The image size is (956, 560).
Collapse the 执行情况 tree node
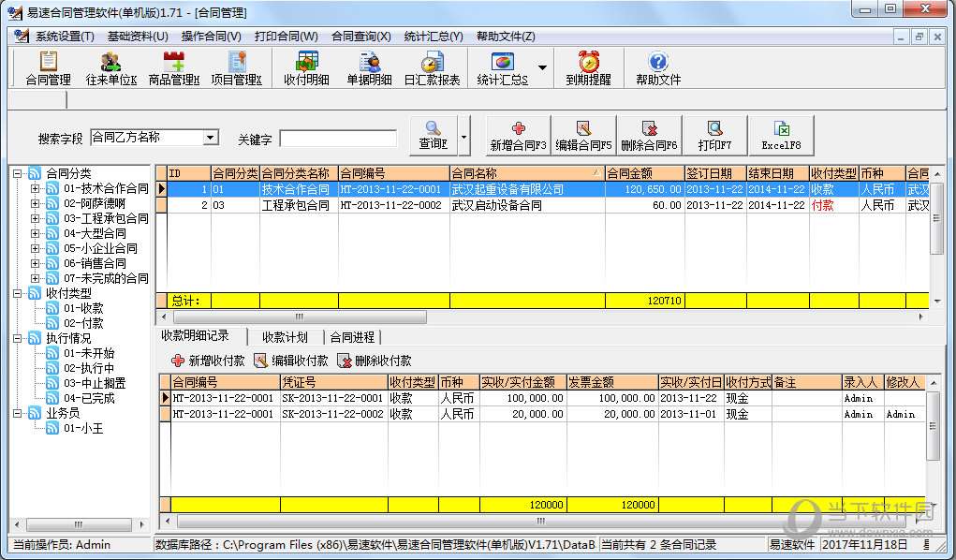[19, 338]
